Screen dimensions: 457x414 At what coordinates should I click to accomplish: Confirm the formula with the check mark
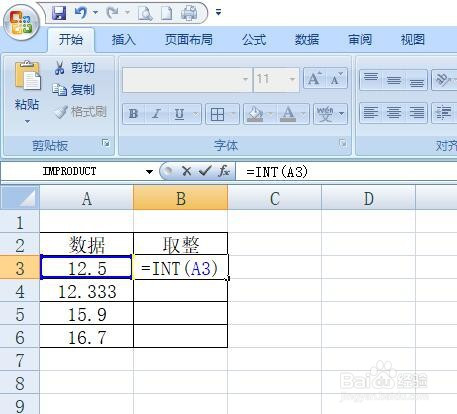point(205,171)
